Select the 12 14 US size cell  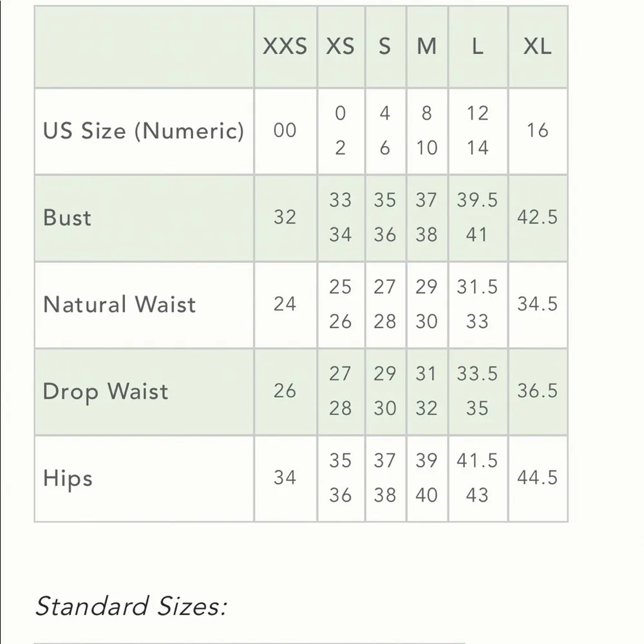(477, 131)
